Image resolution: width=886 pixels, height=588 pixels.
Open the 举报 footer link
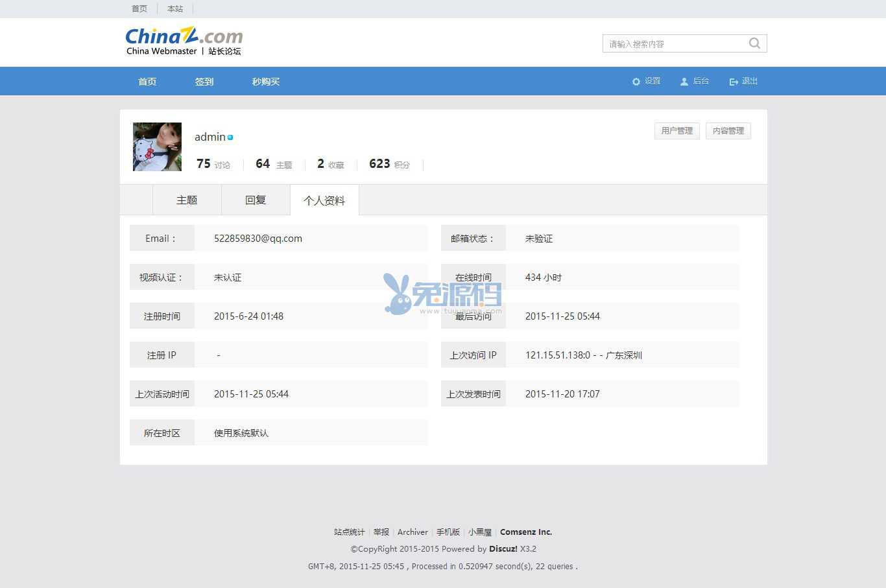pyautogui.click(x=381, y=532)
